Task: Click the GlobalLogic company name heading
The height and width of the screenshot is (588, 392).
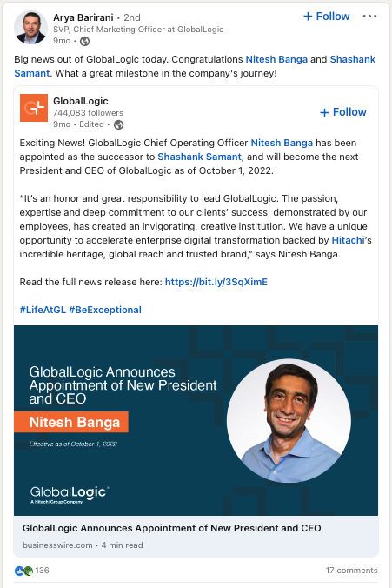Action: coord(81,101)
